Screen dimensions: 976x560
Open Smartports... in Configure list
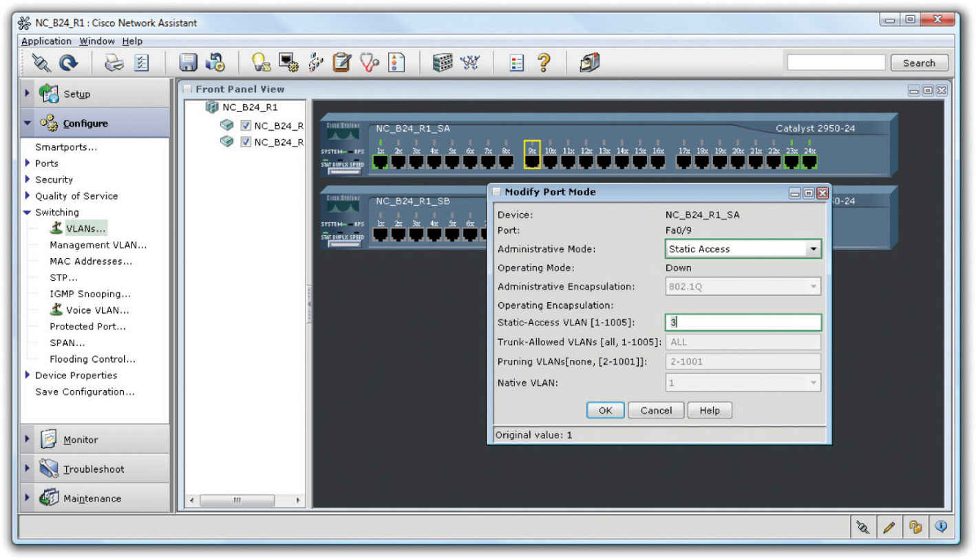pyautogui.click(x=66, y=147)
